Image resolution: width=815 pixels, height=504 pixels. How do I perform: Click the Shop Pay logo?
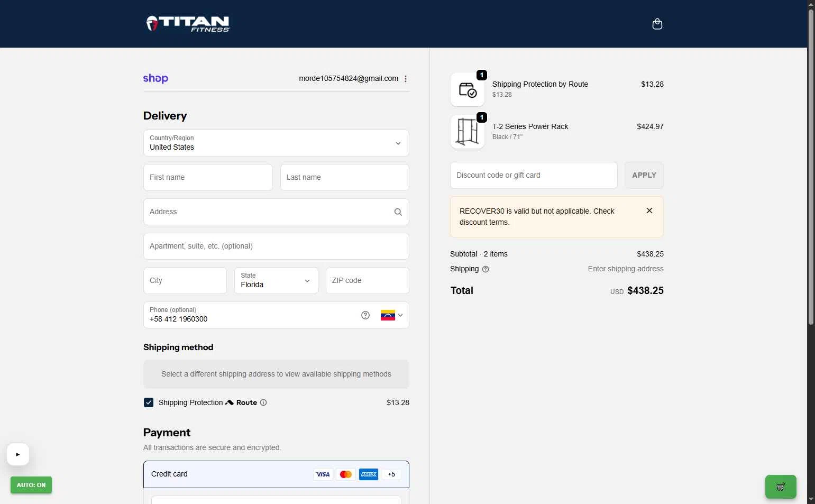(155, 78)
